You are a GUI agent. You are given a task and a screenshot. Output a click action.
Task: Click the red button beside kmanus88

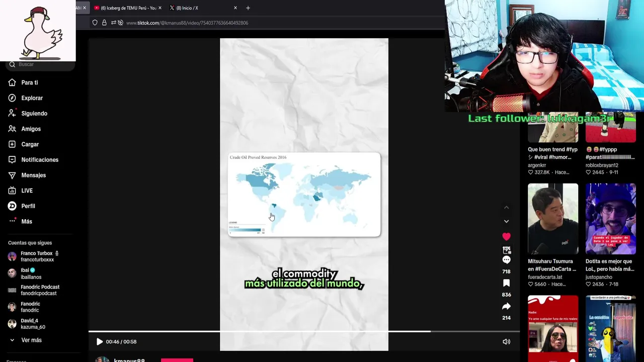[177, 360]
